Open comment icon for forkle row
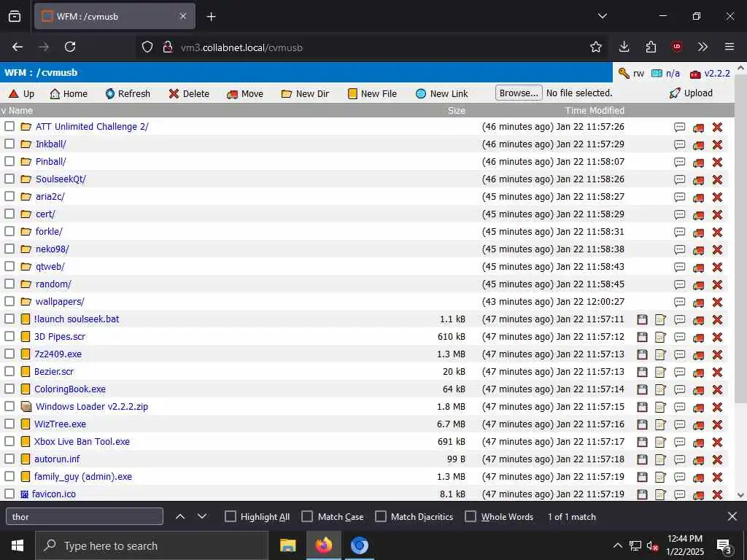 679,232
